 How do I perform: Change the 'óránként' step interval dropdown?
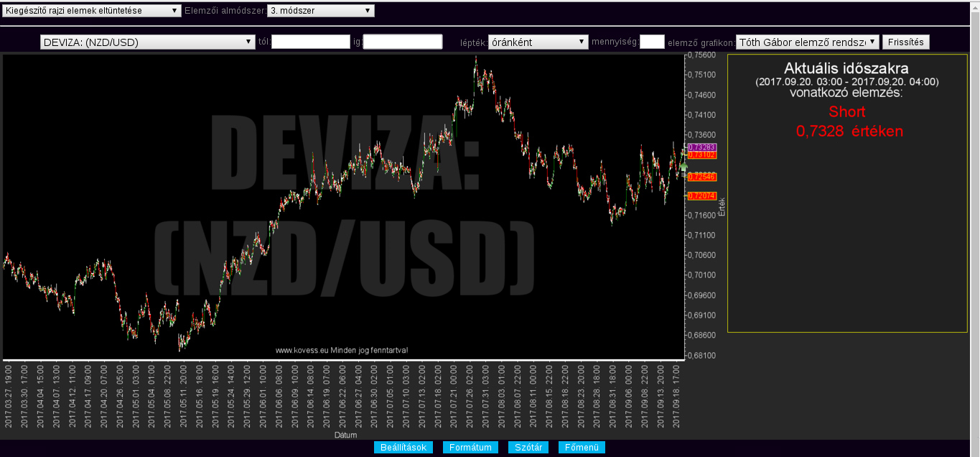(538, 42)
